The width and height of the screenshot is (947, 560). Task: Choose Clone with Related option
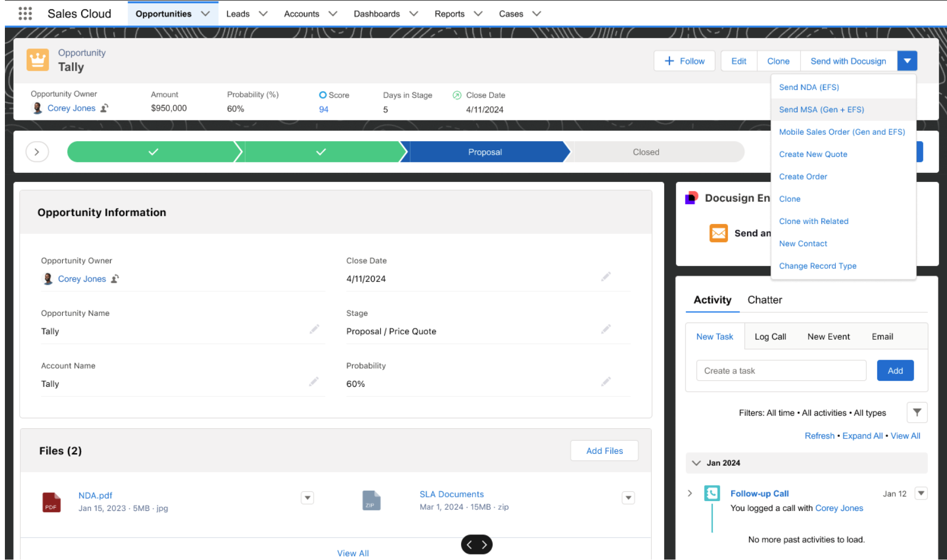pyautogui.click(x=843, y=221)
